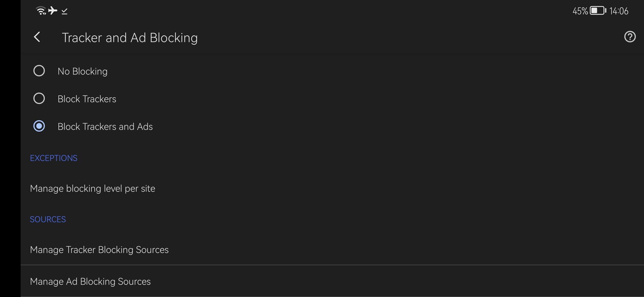Screen dimensions: 644x297
Task: Tap the airplane mode status icon
Action: point(53,11)
